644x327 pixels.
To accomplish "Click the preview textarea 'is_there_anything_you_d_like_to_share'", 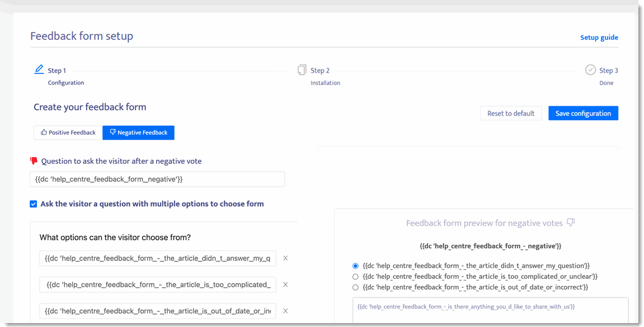I will [x=490, y=311].
